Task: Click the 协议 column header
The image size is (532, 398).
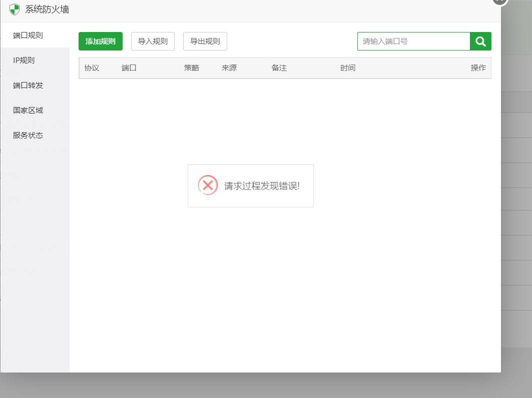Action: pyautogui.click(x=92, y=68)
